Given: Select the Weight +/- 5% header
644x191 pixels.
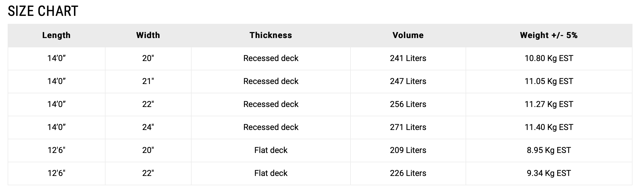Looking at the screenshot, I should point(549,35).
